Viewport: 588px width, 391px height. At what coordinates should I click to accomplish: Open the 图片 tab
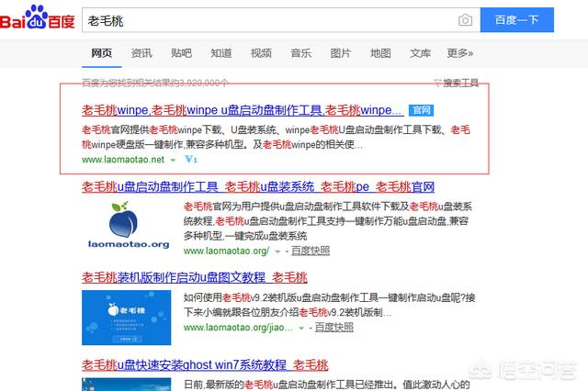pyautogui.click(x=341, y=53)
